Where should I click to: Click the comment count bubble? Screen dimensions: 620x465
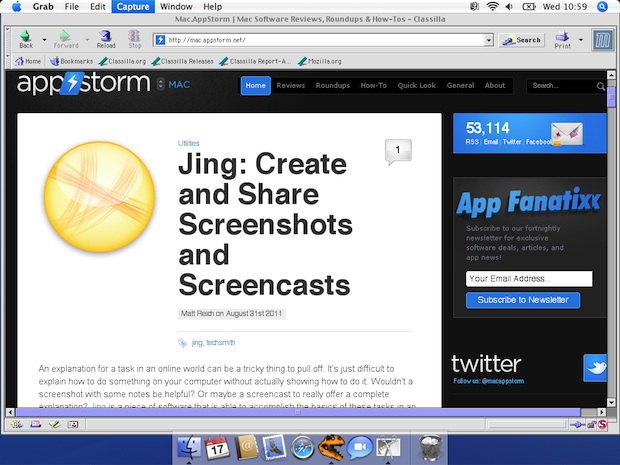click(x=398, y=152)
